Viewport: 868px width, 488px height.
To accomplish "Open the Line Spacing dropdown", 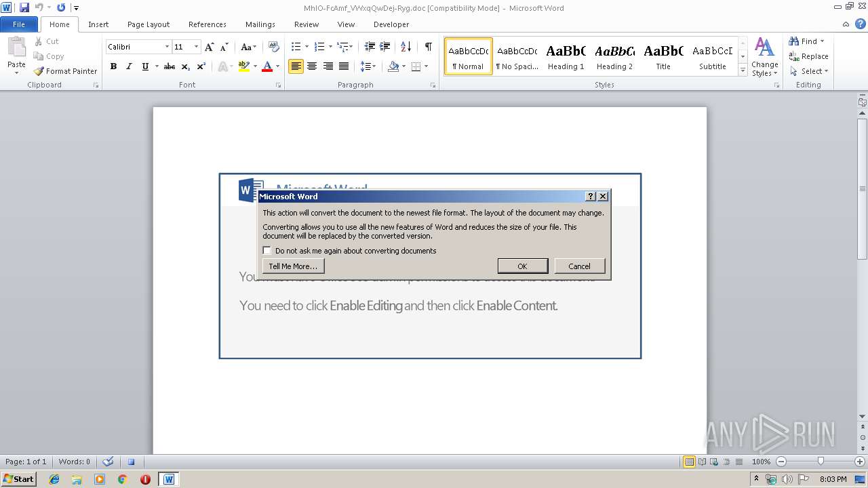I will (x=368, y=66).
